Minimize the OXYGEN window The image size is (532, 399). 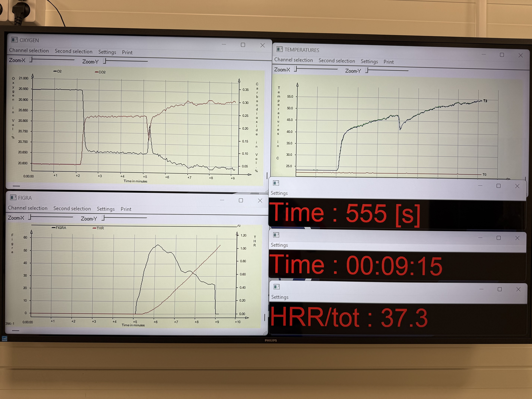pos(224,45)
